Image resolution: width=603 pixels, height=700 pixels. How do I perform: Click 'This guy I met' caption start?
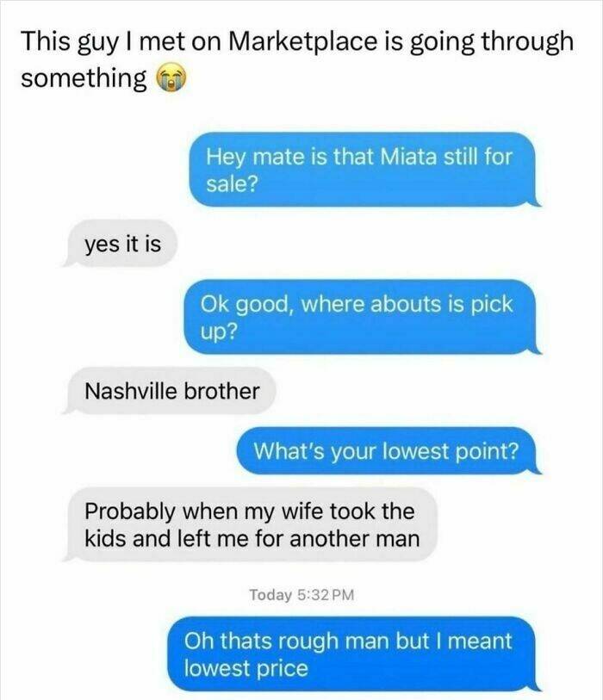point(102,41)
